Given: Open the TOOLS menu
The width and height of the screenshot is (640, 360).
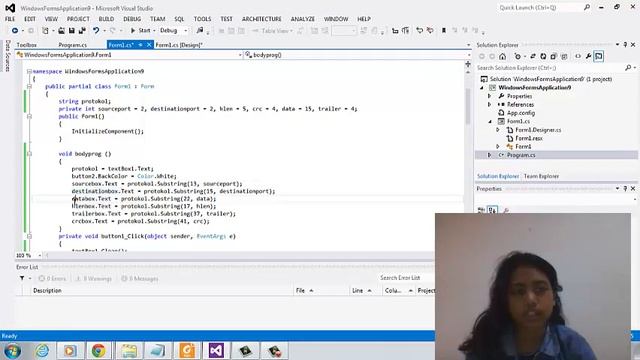Looking at the screenshot, I should [202, 19].
